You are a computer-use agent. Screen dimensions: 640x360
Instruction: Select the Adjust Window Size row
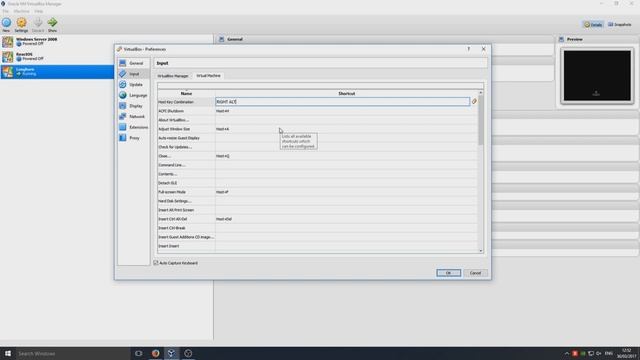click(317, 129)
